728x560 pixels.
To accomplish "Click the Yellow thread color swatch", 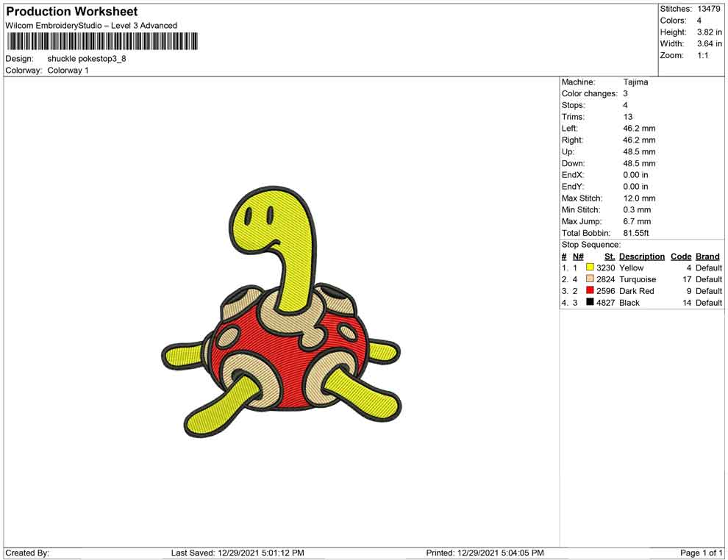I will coord(590,268).
